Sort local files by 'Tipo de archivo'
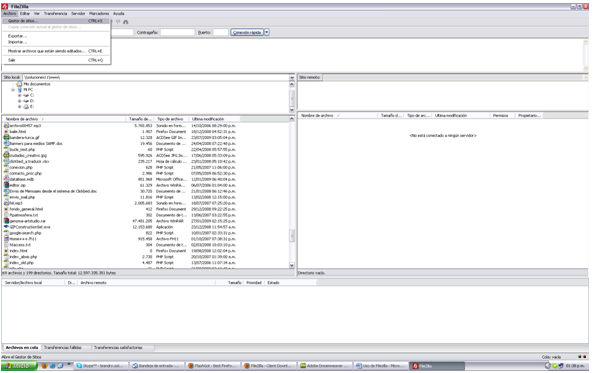 pyautogui.click(x=171, y=119)
